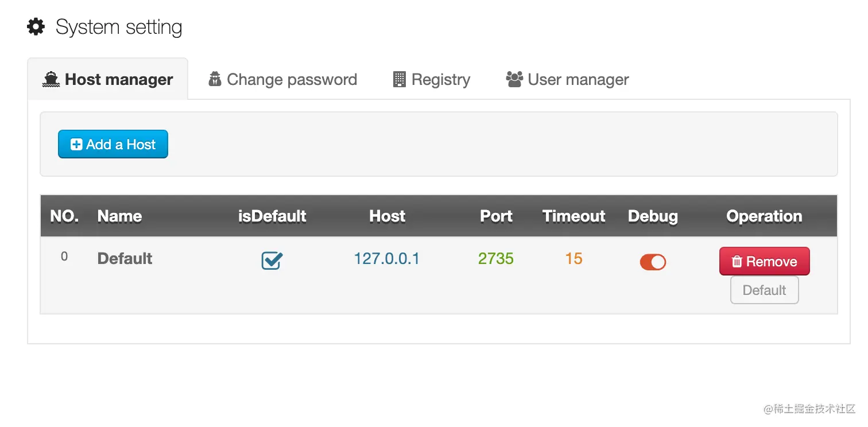Click the trash icon on Remove button
868x427 pixels.
tap(737, 262)
